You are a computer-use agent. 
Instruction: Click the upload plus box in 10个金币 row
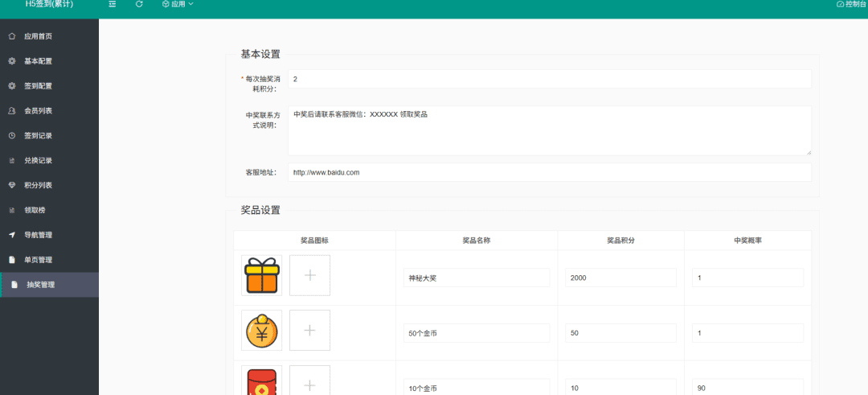point(310,380)
